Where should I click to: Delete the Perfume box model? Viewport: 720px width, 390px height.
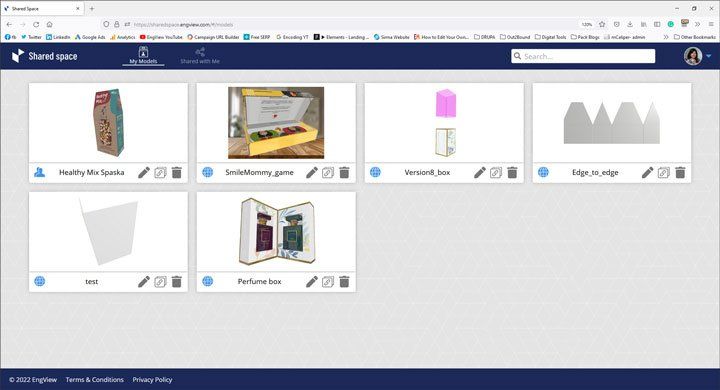344,282
